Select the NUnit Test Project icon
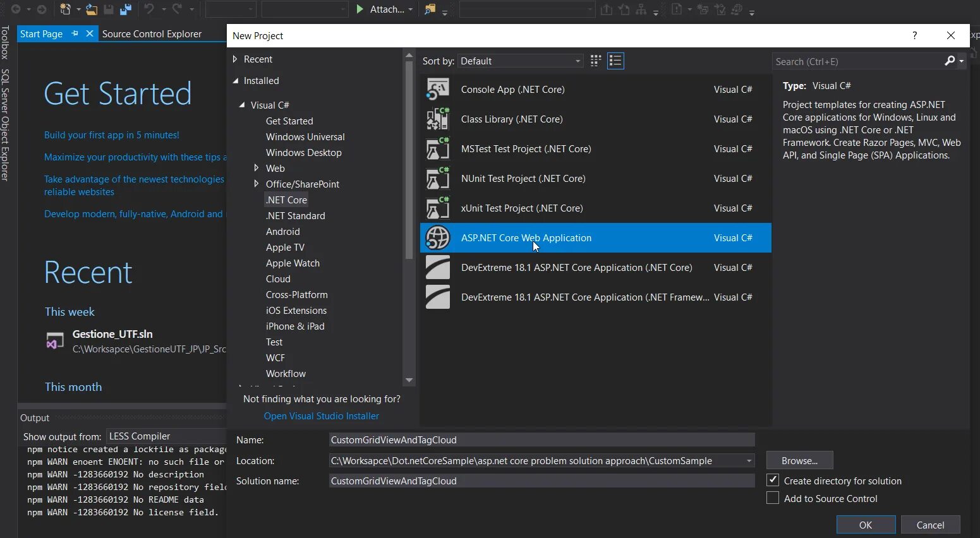Viewport: 980px width, 538px height. pos(437,178)
